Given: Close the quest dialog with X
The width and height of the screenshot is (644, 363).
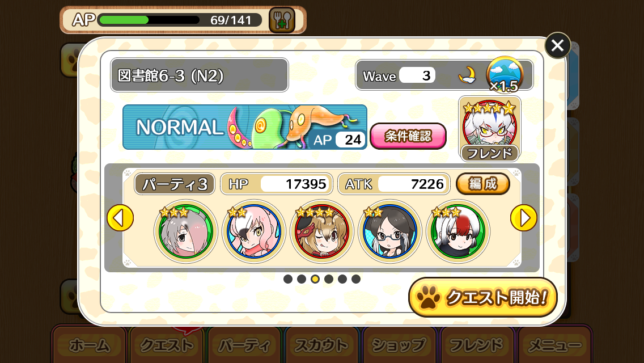Looking at the screenshot, I should tap(557, 45).
